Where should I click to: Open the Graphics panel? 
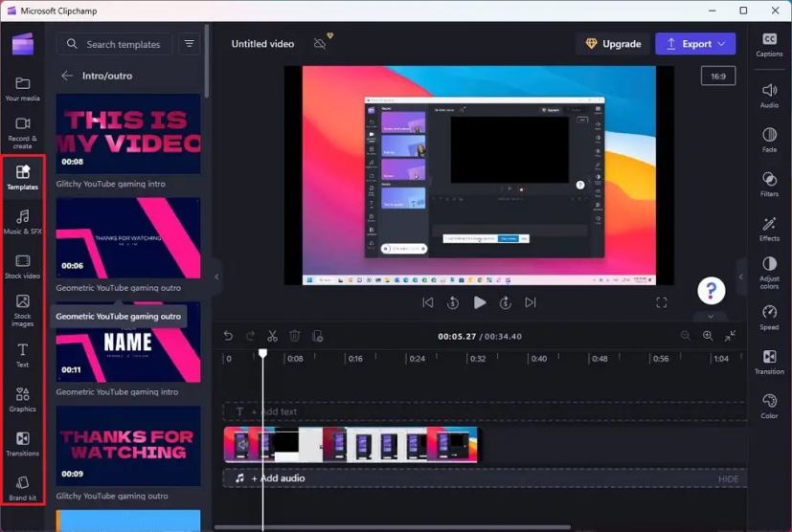pyautogui.click(x=22, y=400)
